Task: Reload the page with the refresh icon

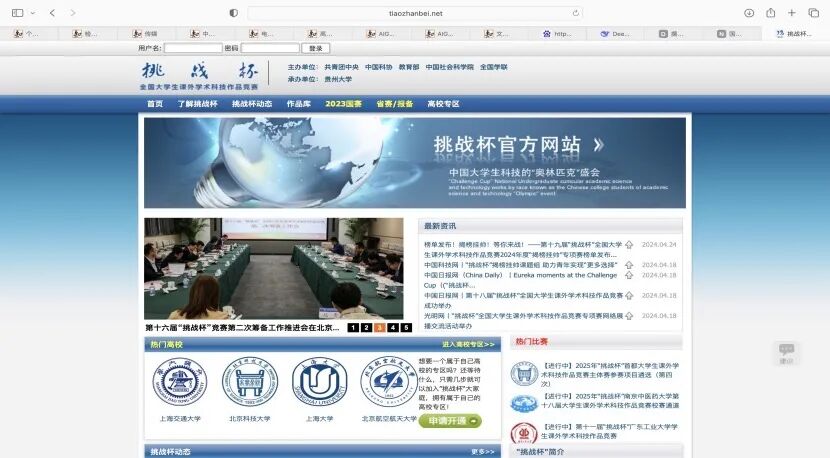Action: 575,13
